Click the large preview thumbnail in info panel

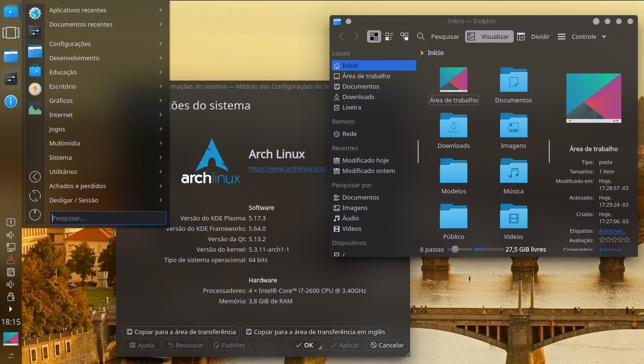(x=594, y=98)
